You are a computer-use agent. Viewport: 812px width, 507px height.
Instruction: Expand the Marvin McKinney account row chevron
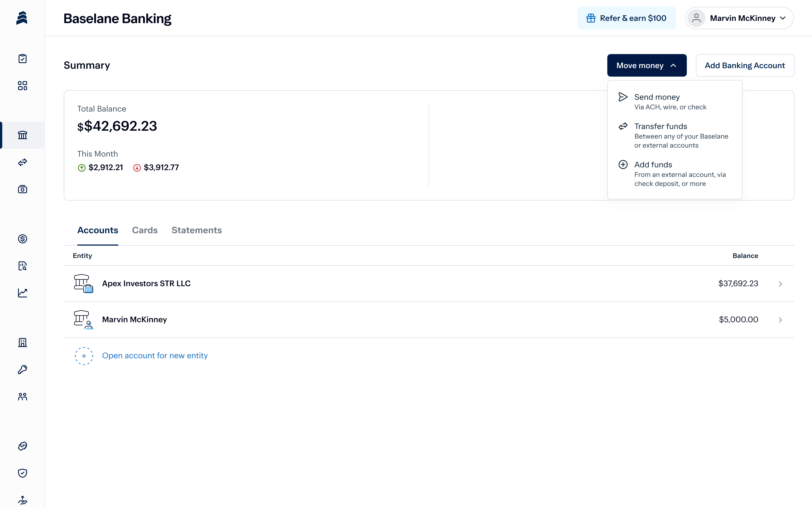(x=780, y=320)
